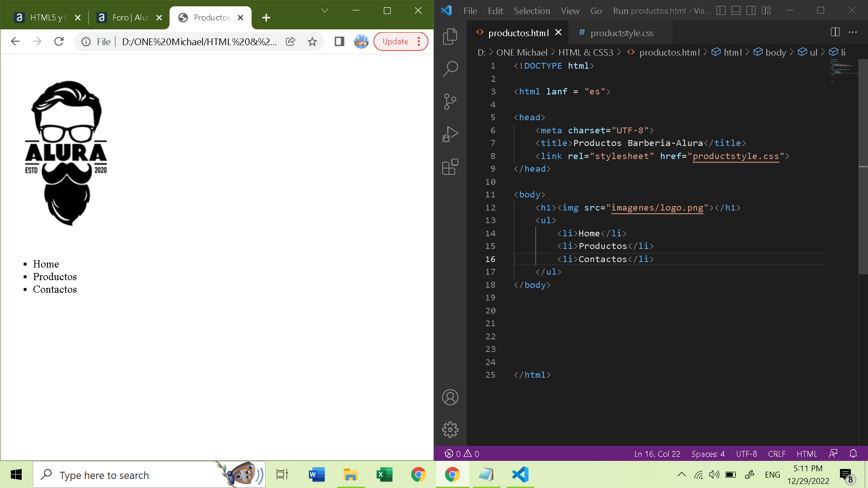Open the View menu in VS Code
Image resolution: width=868 pixels, height=488 pixels.
tap(570, 11)
